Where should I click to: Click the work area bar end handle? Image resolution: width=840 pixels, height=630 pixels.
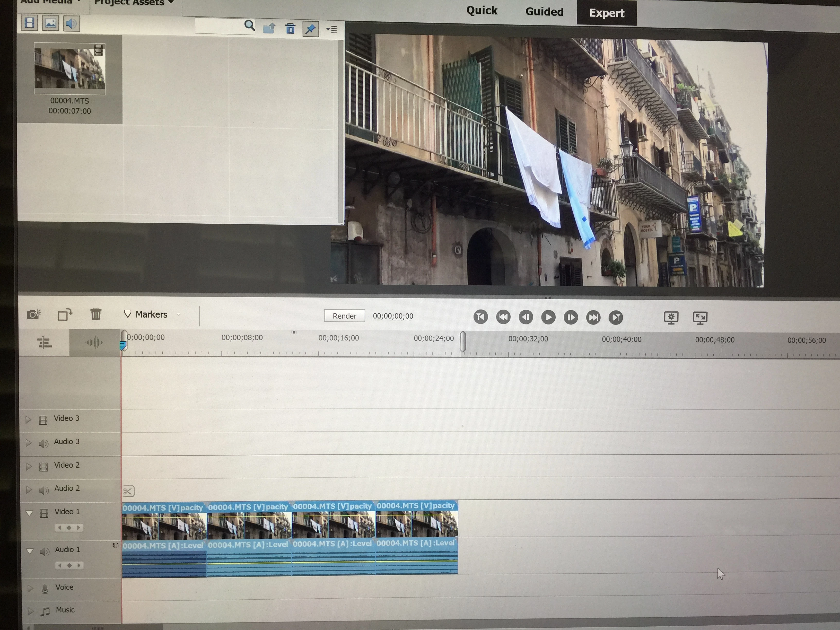462,342
